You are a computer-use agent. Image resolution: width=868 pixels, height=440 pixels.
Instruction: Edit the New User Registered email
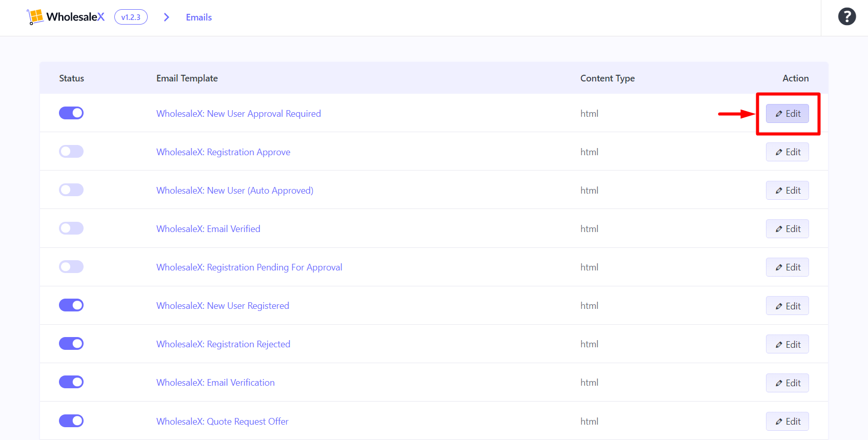pos(787,306)
